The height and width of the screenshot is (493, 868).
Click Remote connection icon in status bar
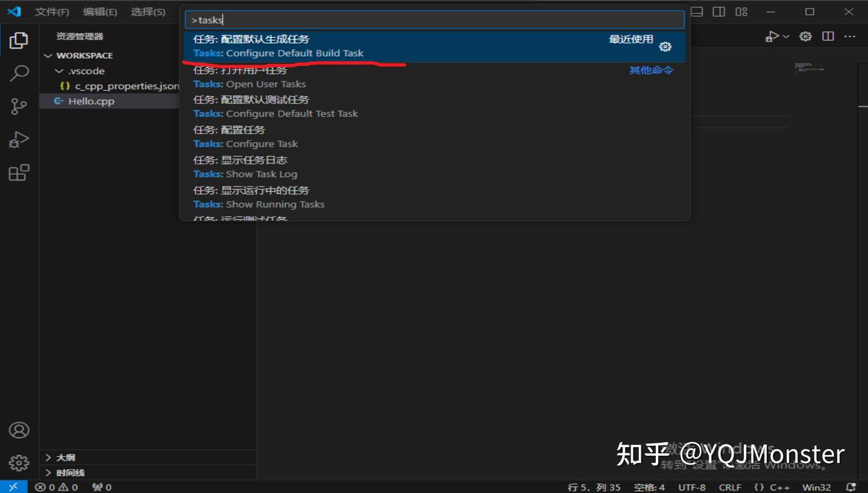pos(12,487)
